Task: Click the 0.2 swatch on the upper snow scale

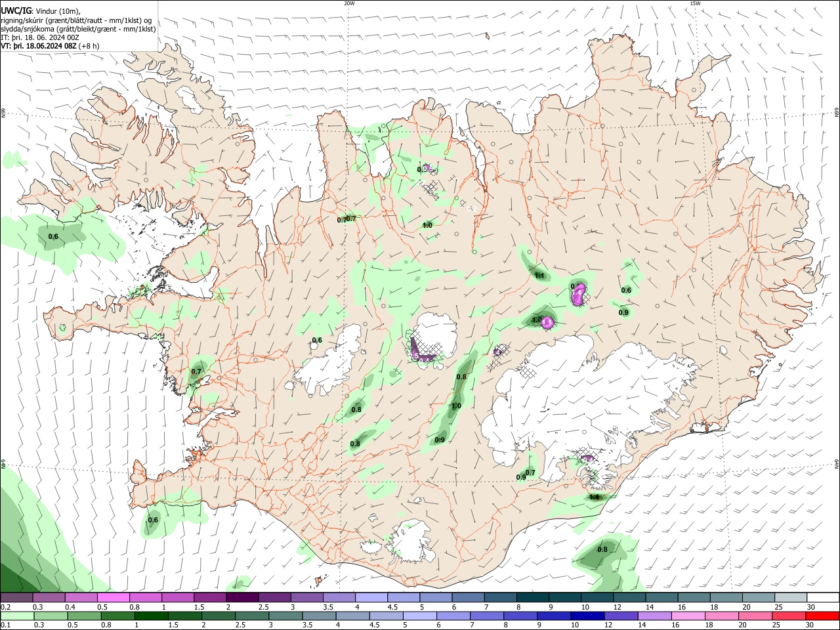Action: [16, 598]
